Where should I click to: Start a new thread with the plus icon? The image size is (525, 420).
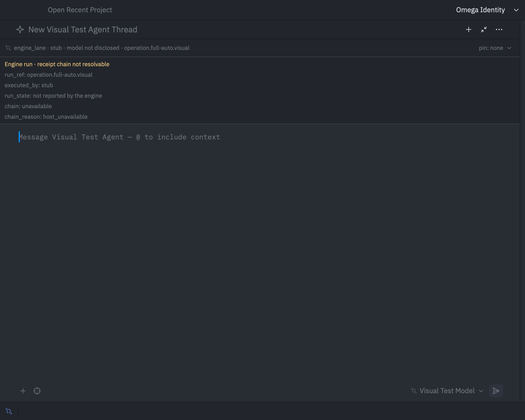tap(469, 29)
